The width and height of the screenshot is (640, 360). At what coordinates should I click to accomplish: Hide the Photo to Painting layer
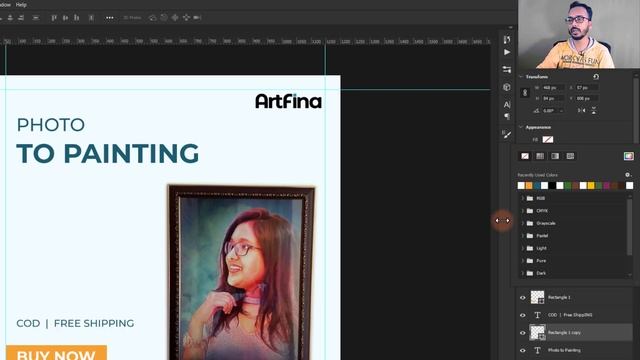522,350
